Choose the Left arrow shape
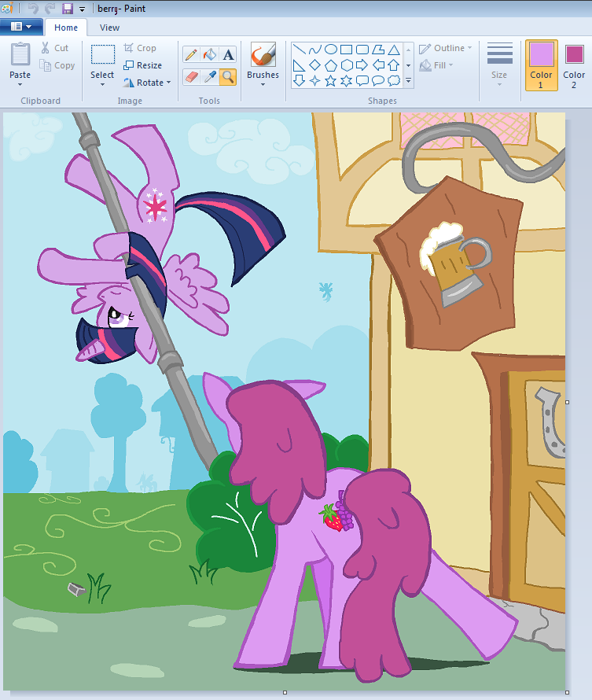592x700 pixels. pyautogui.click(x=378, y=65)
